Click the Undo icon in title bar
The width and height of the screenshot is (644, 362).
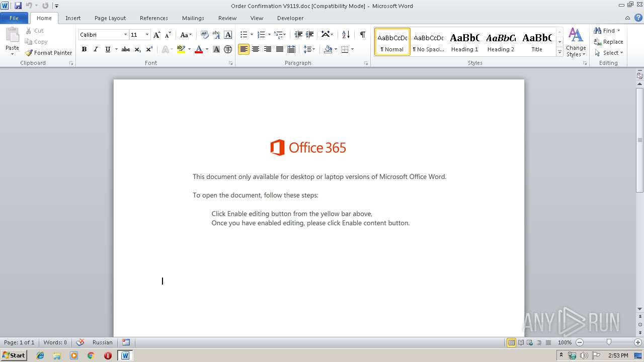tap(29, 6)
